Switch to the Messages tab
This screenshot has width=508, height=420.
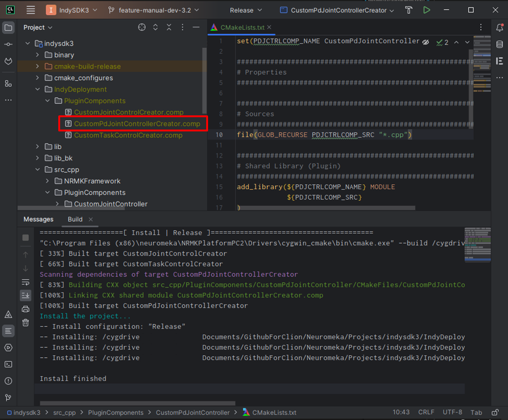[x=38, y=219]
